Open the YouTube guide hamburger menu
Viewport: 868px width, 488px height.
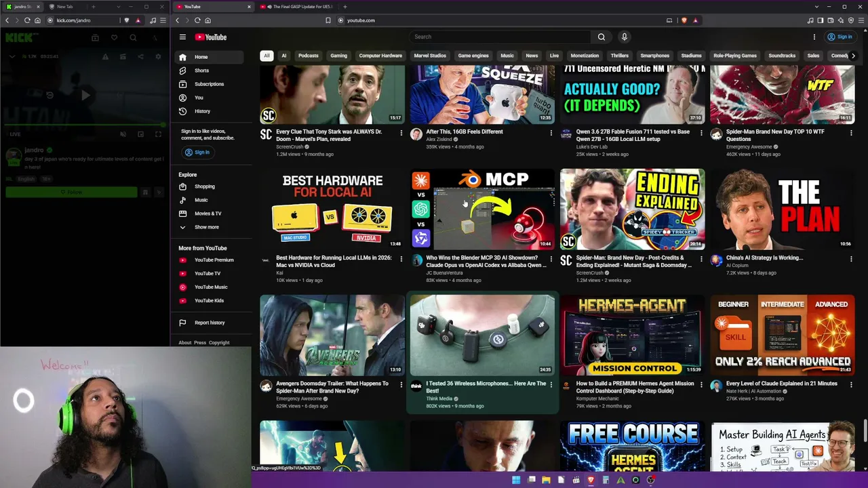point(182,37)
